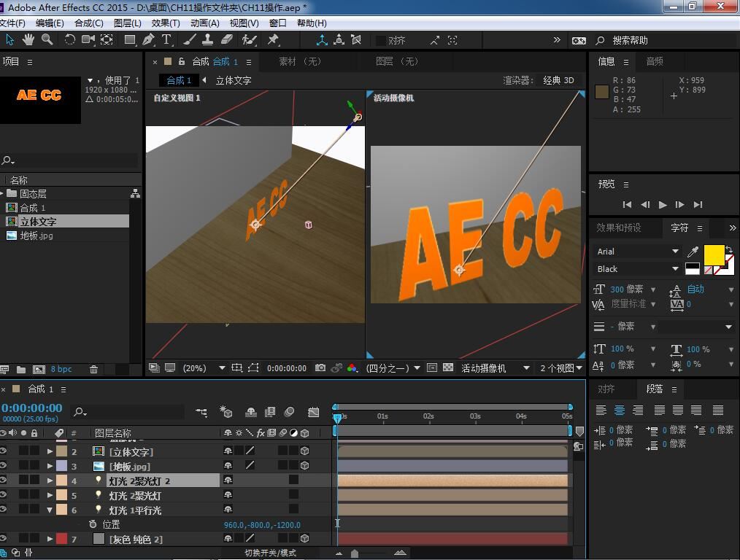The image size is (740, 560).
Task: Delete selected project item with trash icon
Action: 93,369
